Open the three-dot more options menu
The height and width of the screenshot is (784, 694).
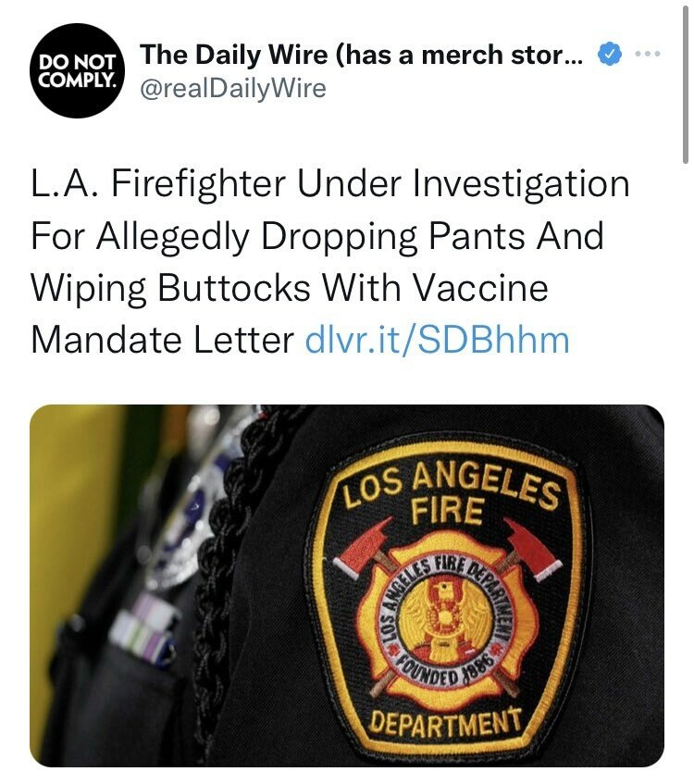[x=648, y=53]
